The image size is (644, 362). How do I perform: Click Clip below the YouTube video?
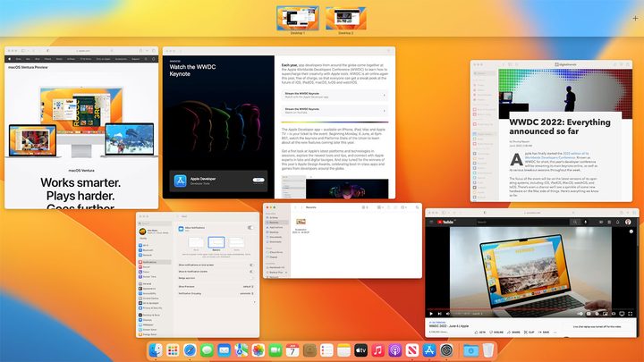coord(529,332)
